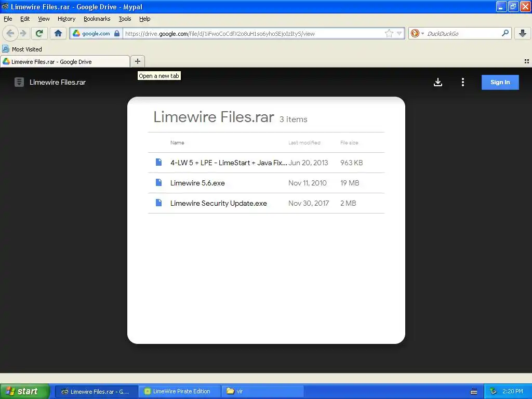Click the archive file type icon in Drive header

(x=19, y=82)
